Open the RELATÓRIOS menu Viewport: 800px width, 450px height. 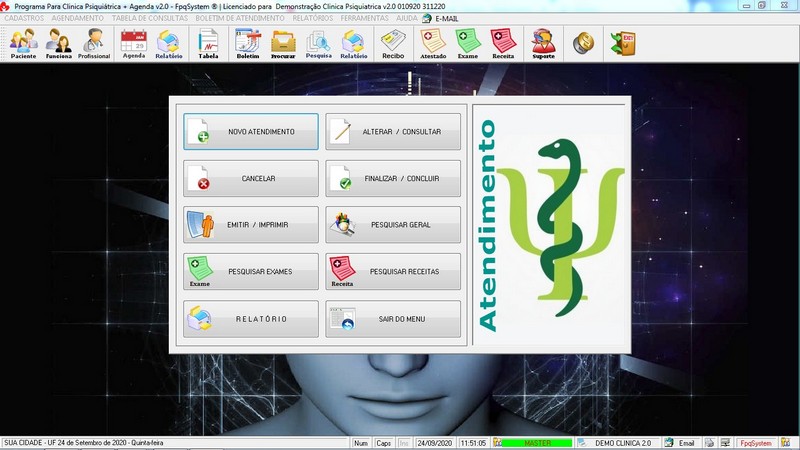313,18
